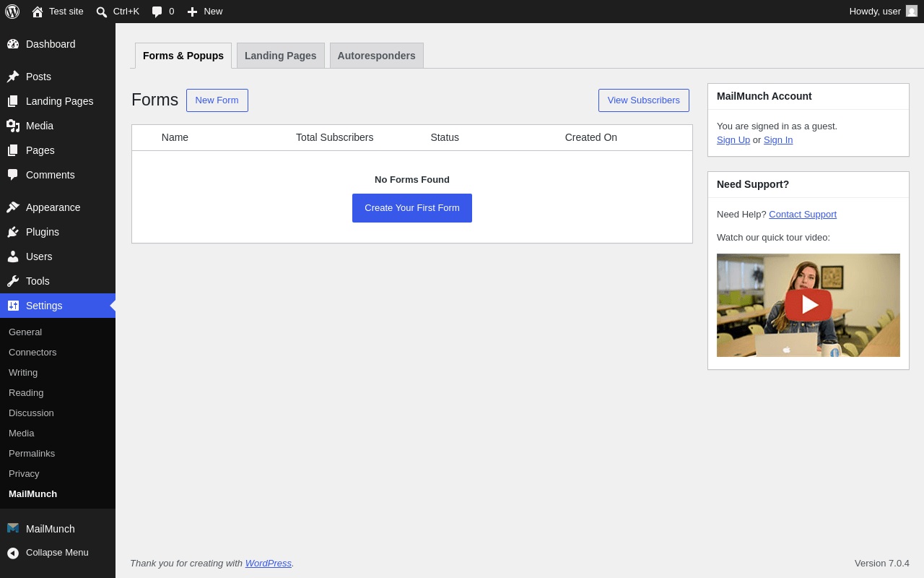Click the Total Subscribers column header

(335, 137)
